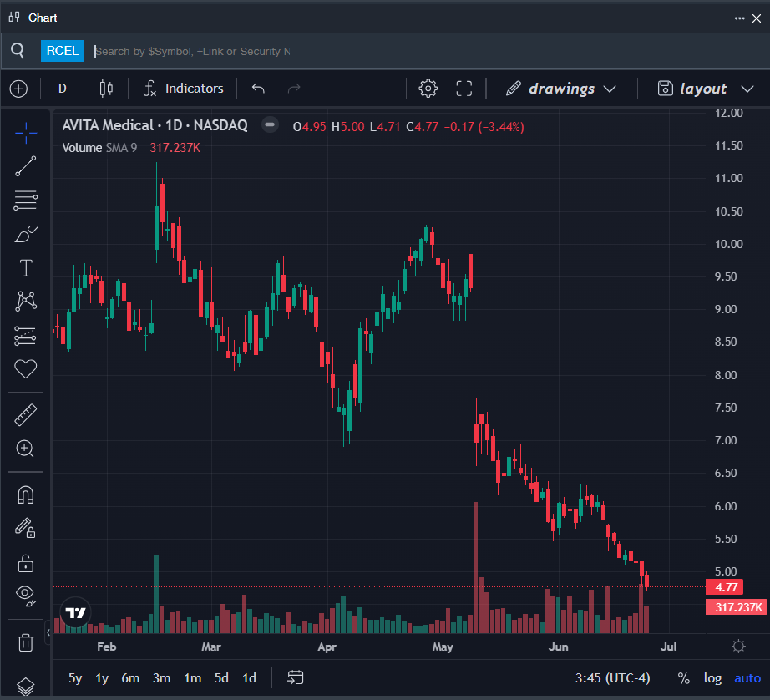Select the 5d time range
The height and width of the screenshot is (700, 770).
[221, 678]
